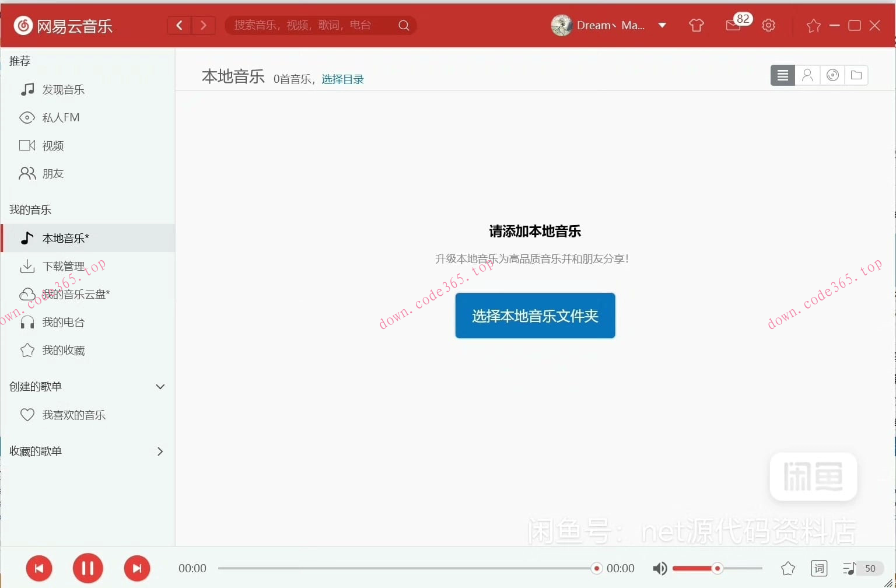Open the 视频 section
896x588 pixels.
(x=54, y=145)
